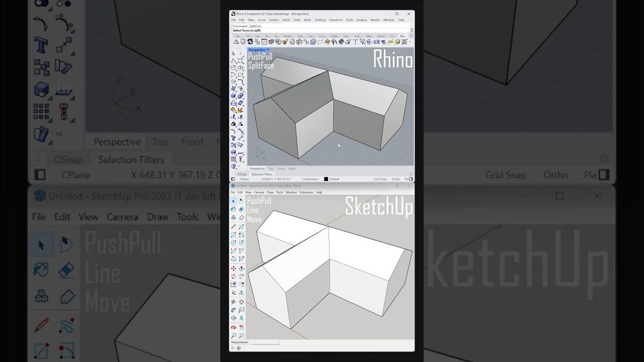This screenshot has width=644, height=362.
Task: Choose SketchUp Polygon tool
Action: tap(242, 243)
